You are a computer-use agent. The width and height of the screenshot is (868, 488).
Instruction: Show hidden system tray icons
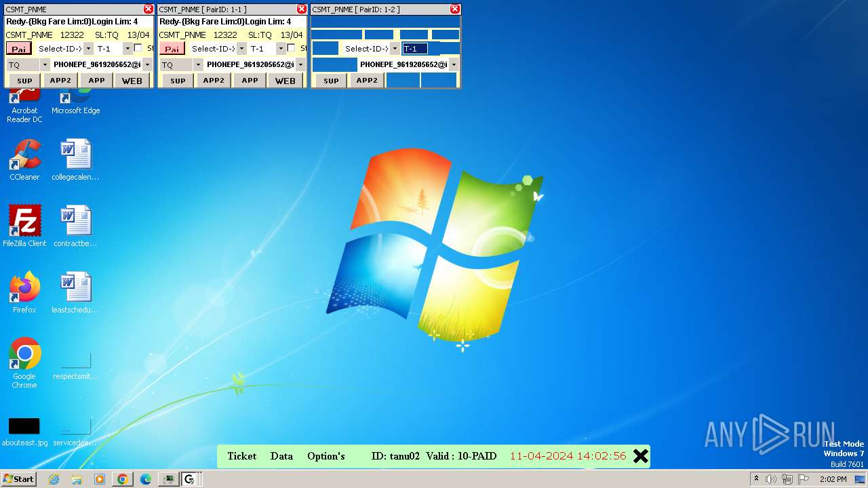(756, 479)
